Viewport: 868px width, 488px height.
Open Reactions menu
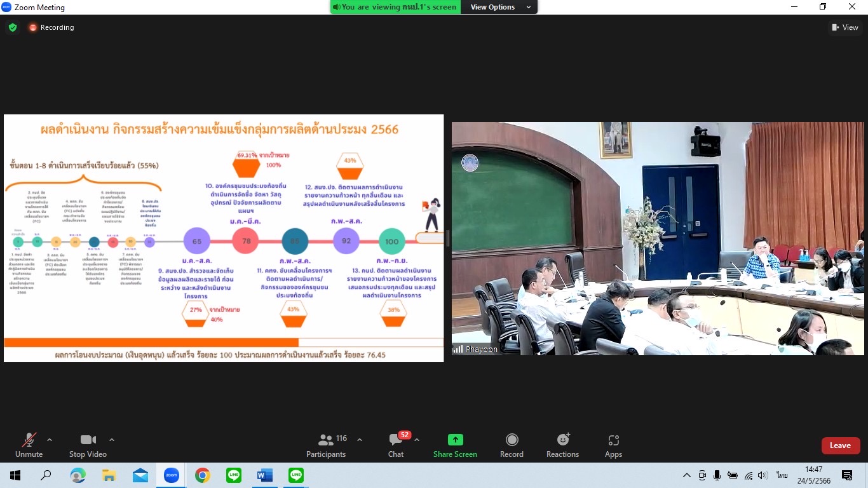point(562,445)
